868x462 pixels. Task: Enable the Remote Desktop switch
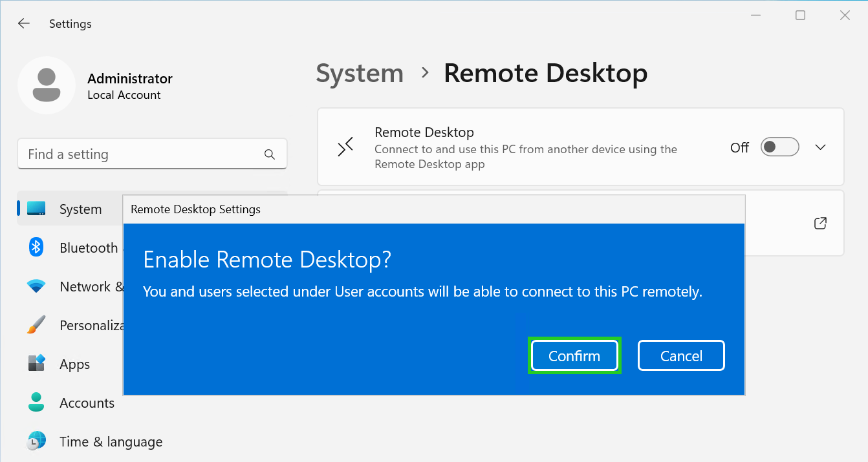(779, 147)
